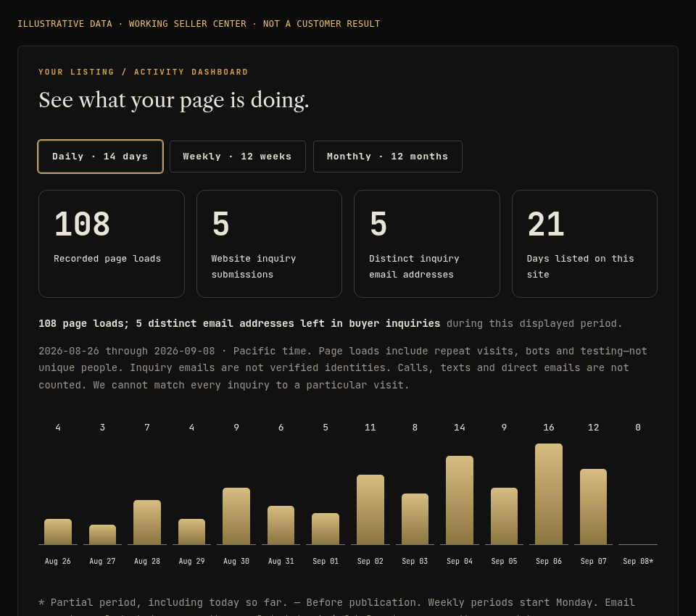Click the Aug 30 axis label
The image size is (696, 616).
(x=236, y=561)
